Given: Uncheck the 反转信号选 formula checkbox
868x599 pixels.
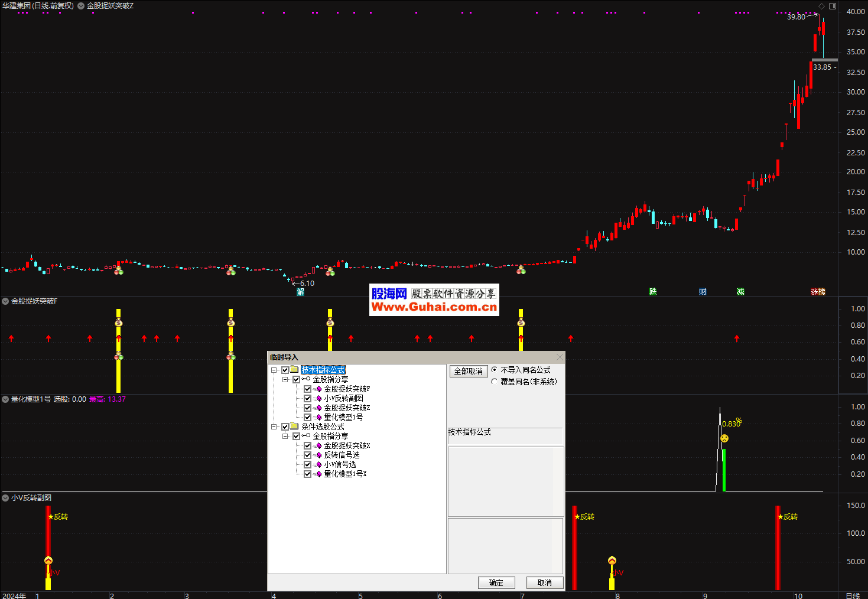Looking at the screenshot, I should [x=307, y=455].
